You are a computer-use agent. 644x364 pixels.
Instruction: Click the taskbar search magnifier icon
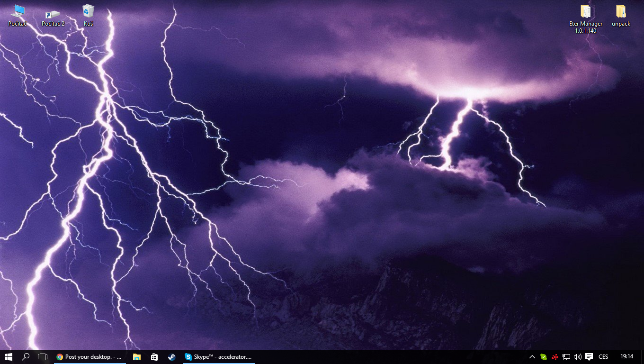coord(26,357)
